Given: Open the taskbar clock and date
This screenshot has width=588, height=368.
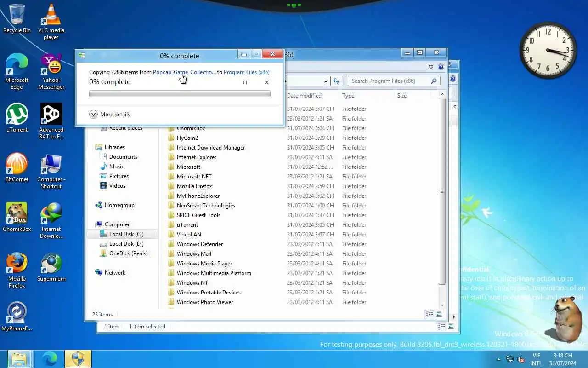Looking at the screenshot, I should coord(562,359).
